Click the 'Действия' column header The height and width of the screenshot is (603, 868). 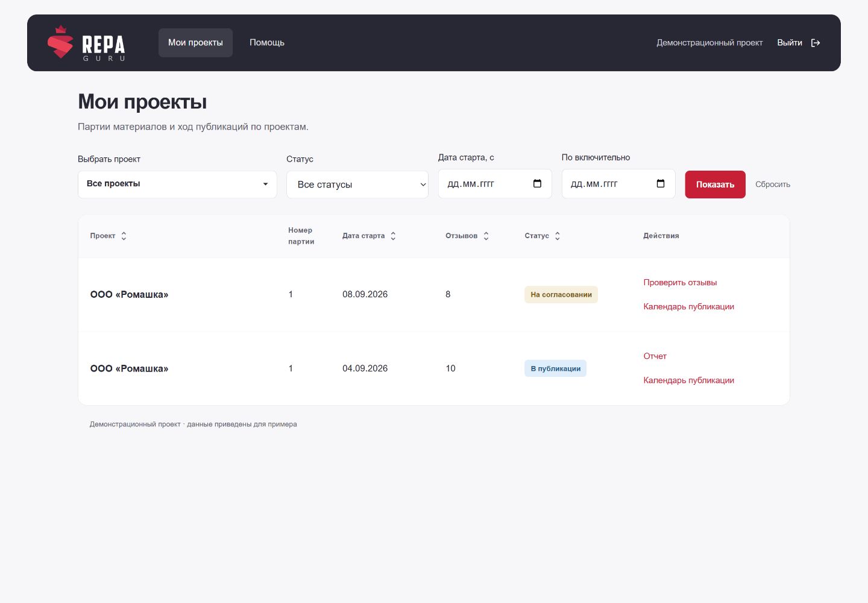click(661, 236)
